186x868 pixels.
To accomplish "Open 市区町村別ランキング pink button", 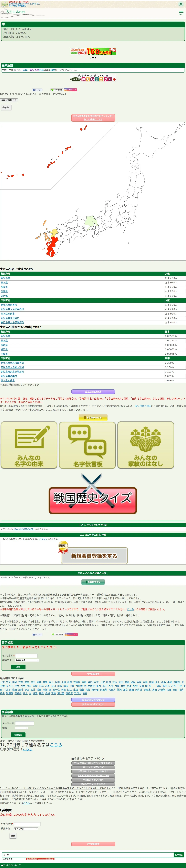I will (x=93, y=118).
